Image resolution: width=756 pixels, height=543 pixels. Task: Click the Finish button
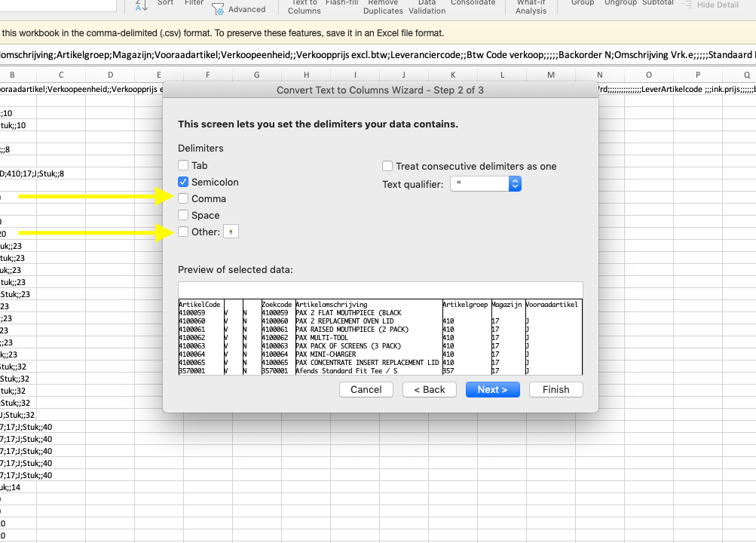(x=556, y=390)
